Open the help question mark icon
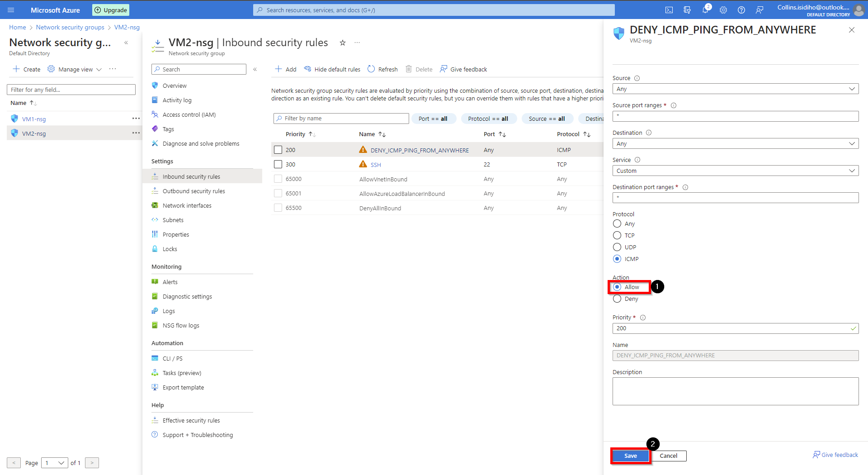The width and height of the screenshot is (868, 475). coord(741,10)
